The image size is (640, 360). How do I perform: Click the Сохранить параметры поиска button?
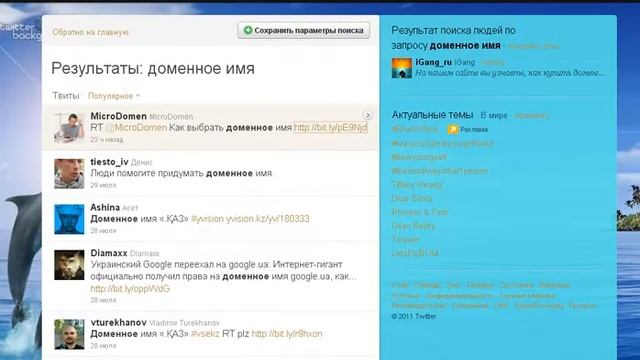click(304, 31)
